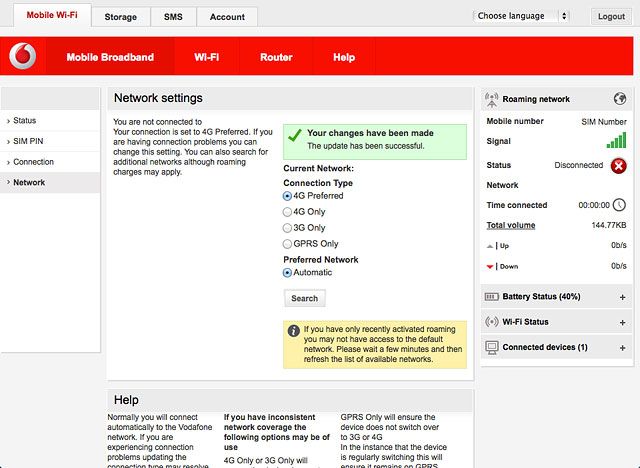Click the Help section heading
The width and height of the screenshot is (640, 468).
click(126, 400)
